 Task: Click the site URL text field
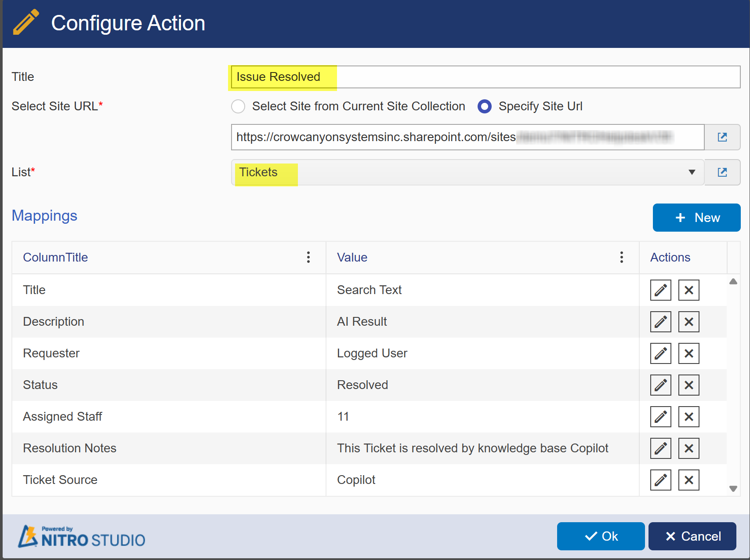tap(467, 137)
